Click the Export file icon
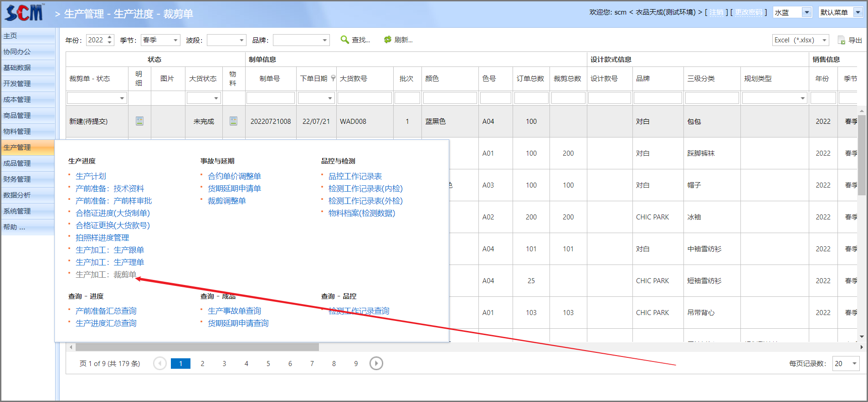Viewport: 868px width, 402px height. pos(841,40)
